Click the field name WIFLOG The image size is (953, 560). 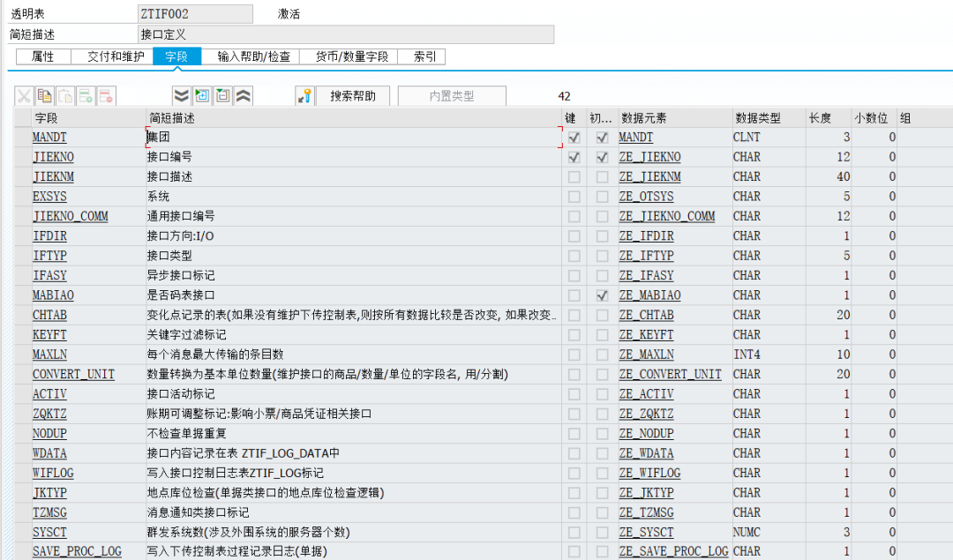tap(53, 474)
